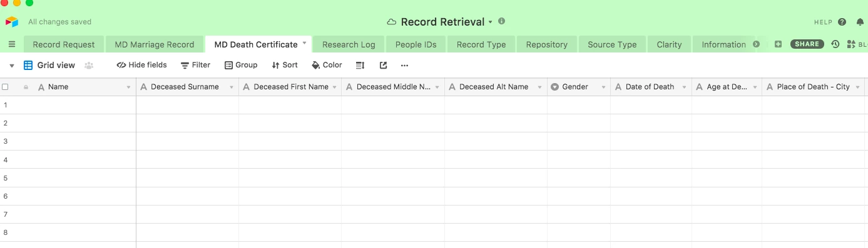Open the MD Death Certificate tab dropdown arrow
Image resolution: width=868 pixels, height=248 pixels.
point(305,43)
